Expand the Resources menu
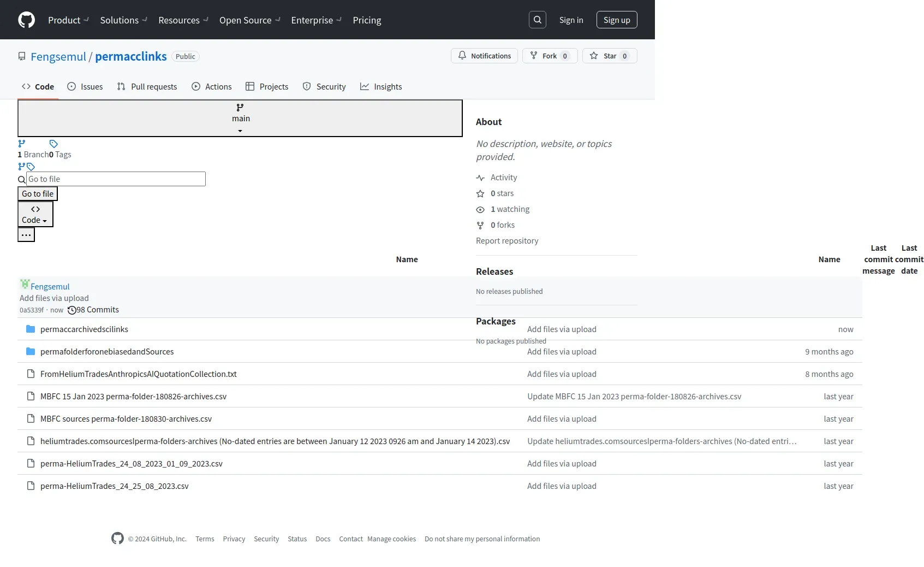This screenshot has width=924, height=567. click(183, 20)
